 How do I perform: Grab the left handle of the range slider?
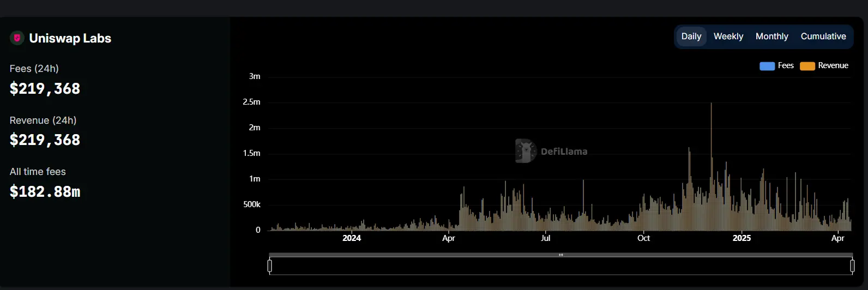[269, 266]
